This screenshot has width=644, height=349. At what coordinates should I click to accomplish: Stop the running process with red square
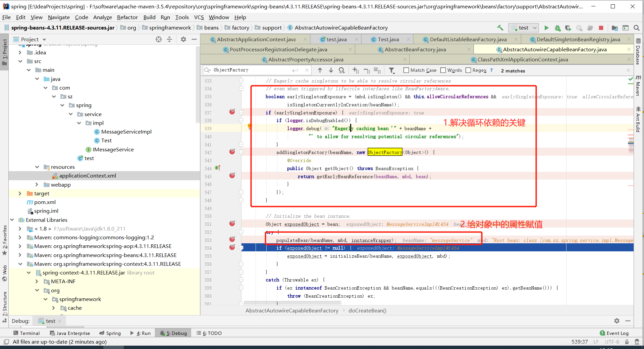(x=601, y=28)
